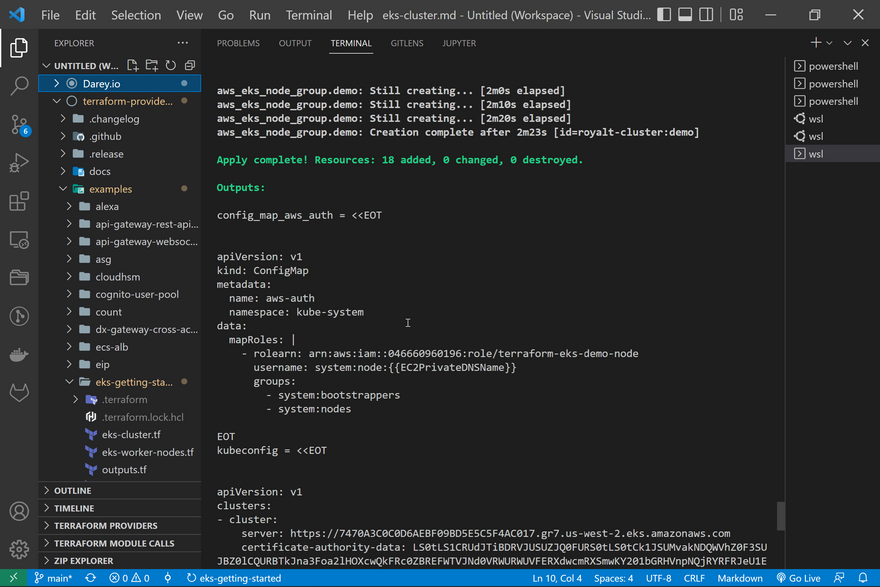The width and height of the screenshot is (880, 587).
Task: Open the new terminal profile dropdown arrow
Action: coord(830,43)
